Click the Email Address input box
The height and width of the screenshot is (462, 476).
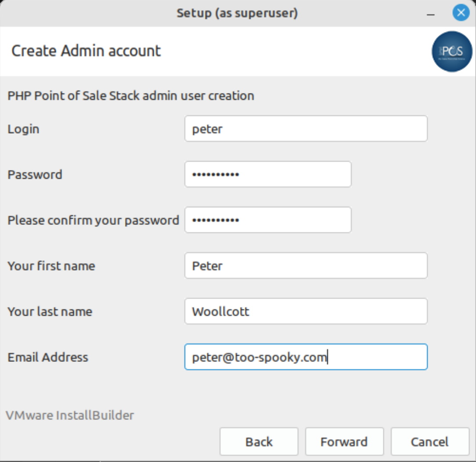[x=306, y=357]
